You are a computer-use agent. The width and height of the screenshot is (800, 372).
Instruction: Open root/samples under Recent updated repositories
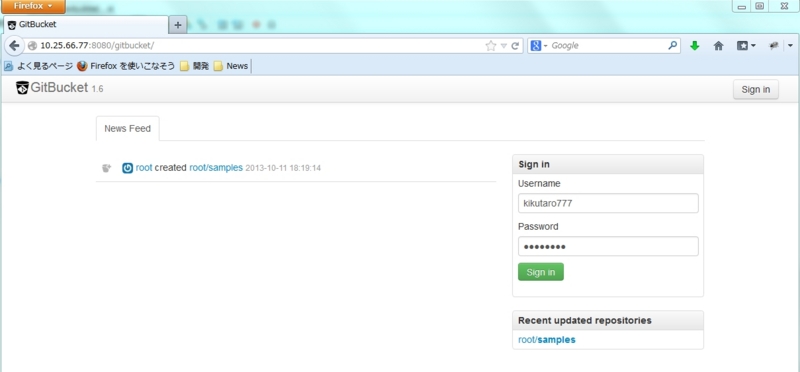(x=547, y=340)
